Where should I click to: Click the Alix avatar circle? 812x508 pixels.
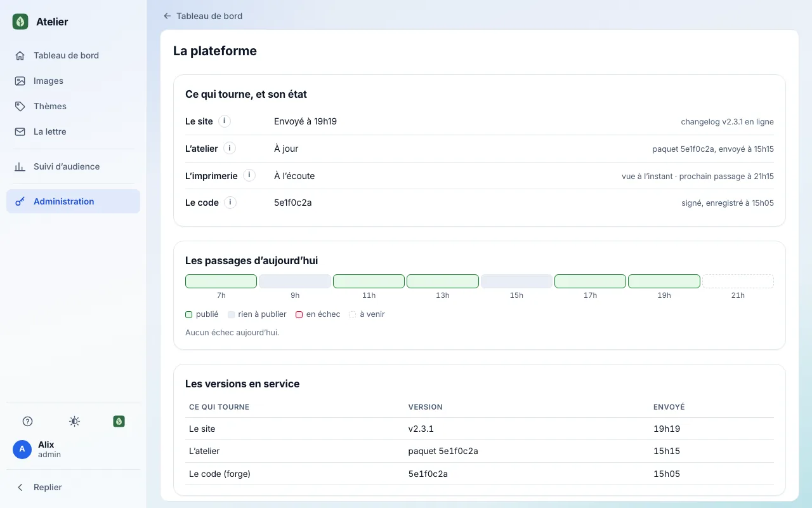22,449
